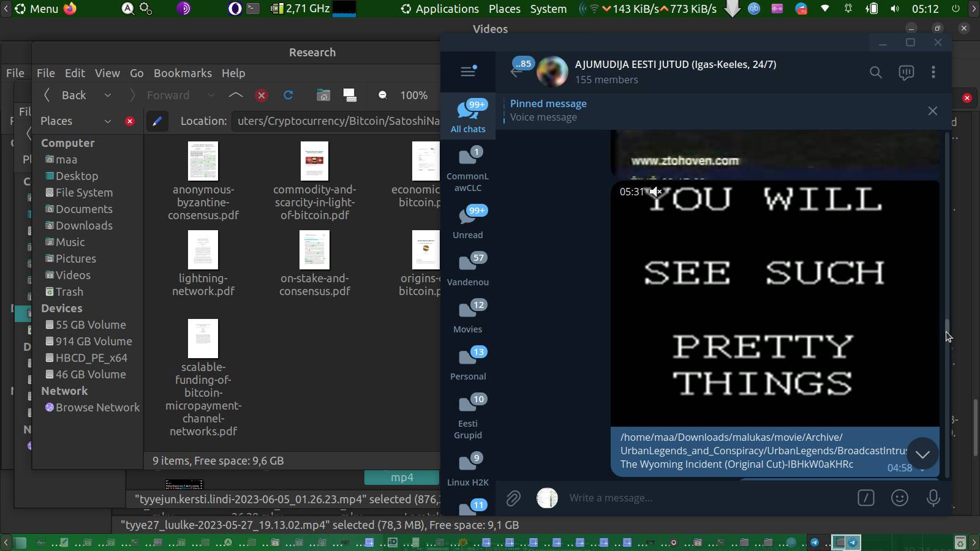
Task: Expand the Forward history dropdown arrow
Action: [x=211, y=96]
